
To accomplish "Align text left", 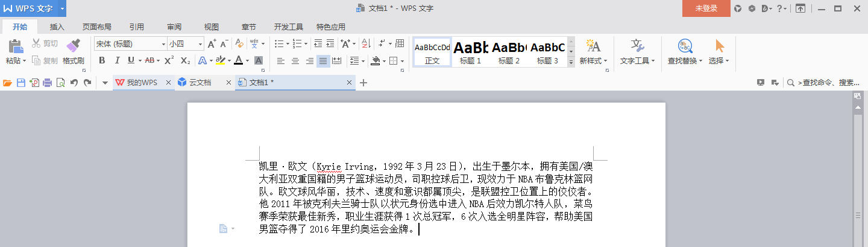I will click(x=281, y=60).
